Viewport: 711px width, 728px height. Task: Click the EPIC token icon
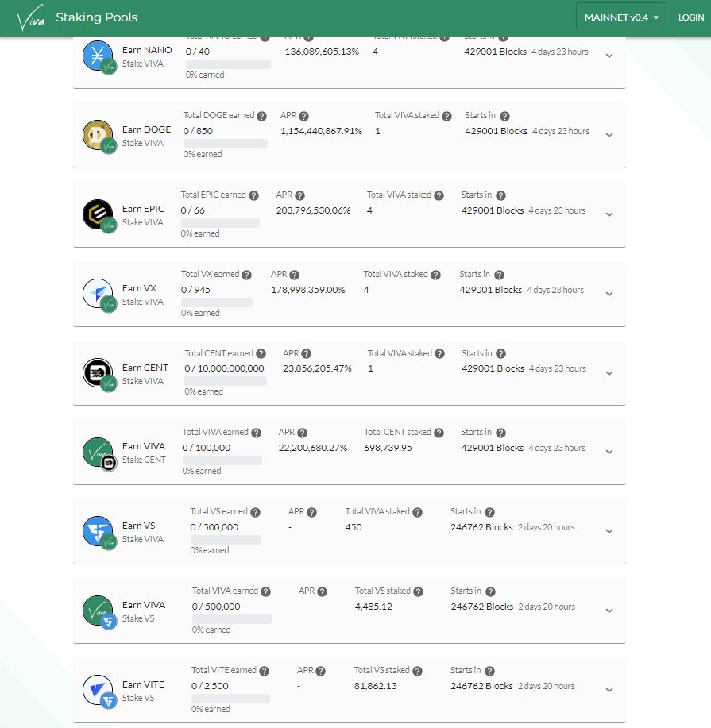click(98, 214)
